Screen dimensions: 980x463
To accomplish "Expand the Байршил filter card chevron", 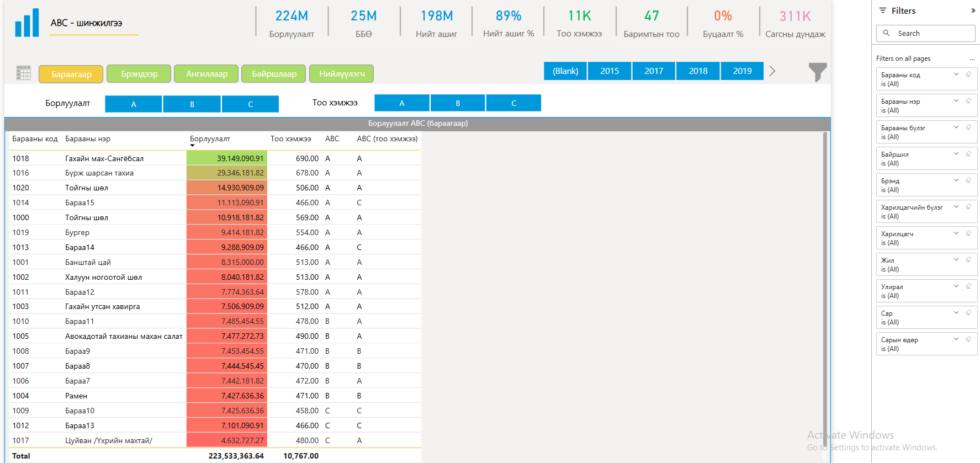I will (x=956, y=154).
